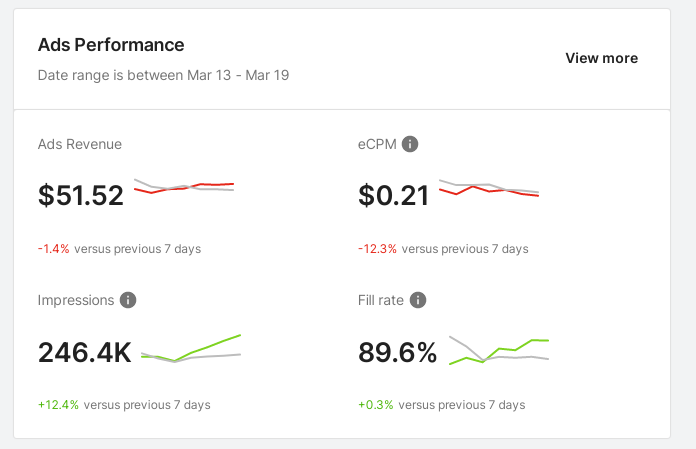The height and width of the screenshot is (449, 696).
Task: Click the -1.4% revenue change indicator
Action: click(54, 249)
